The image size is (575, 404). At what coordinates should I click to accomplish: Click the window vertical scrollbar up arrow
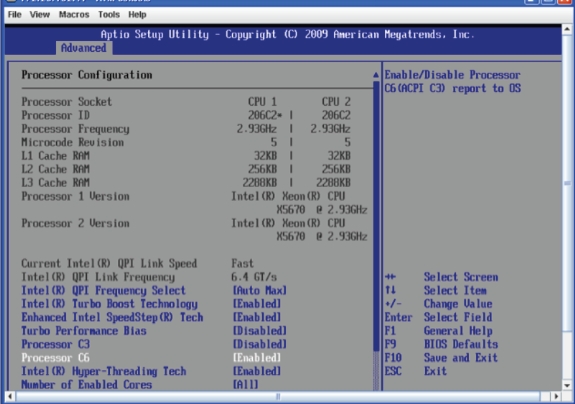click(x=567, y=29)
